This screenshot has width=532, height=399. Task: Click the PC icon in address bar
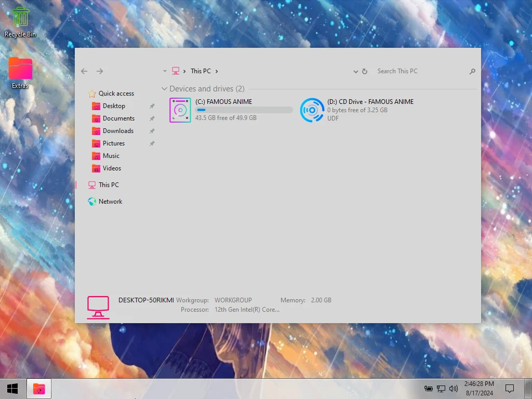[x=176, y=71]
